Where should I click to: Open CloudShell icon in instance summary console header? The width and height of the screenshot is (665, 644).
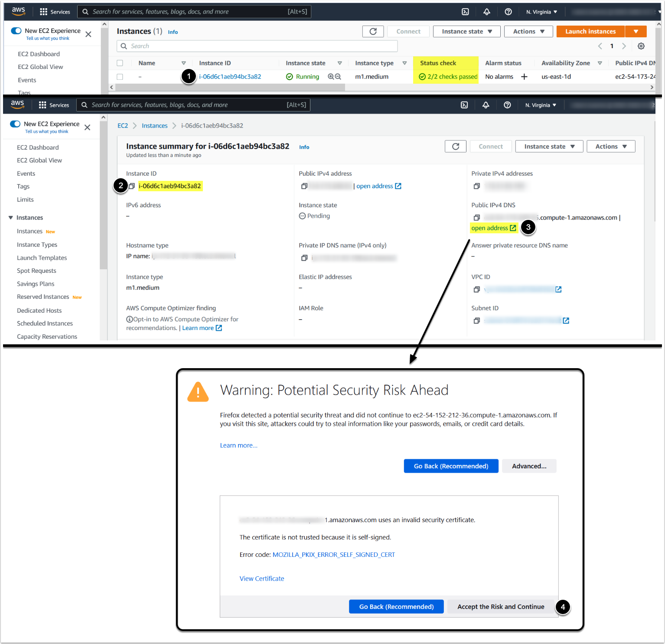point(464,105)
